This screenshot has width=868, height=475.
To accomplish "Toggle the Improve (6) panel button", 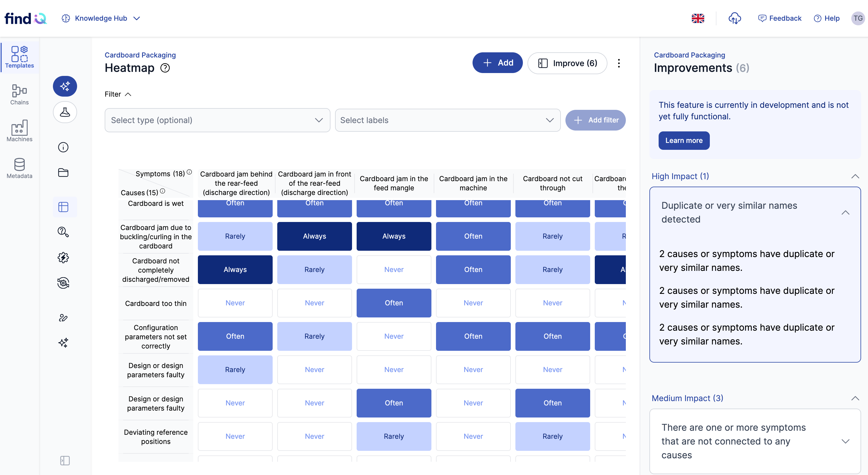I will [x=567, y=63].
